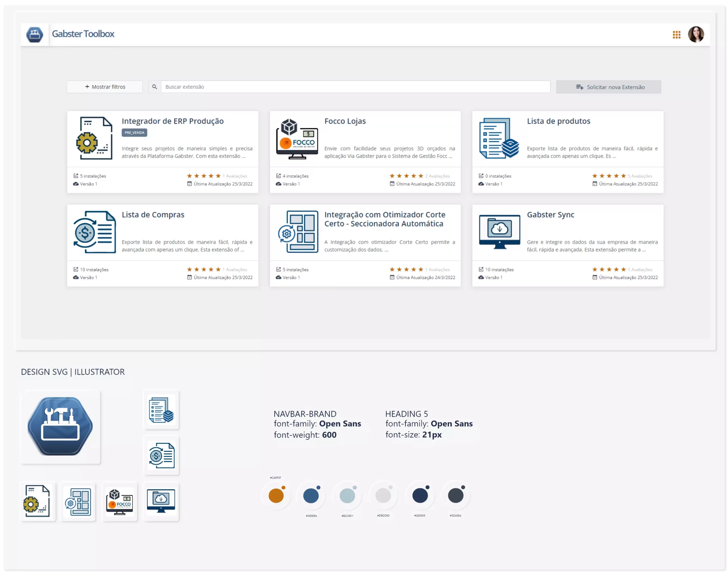Click installs icon on Gabster Sync card
The width and height of the screenshot is (728, 575).
[481, 269]
